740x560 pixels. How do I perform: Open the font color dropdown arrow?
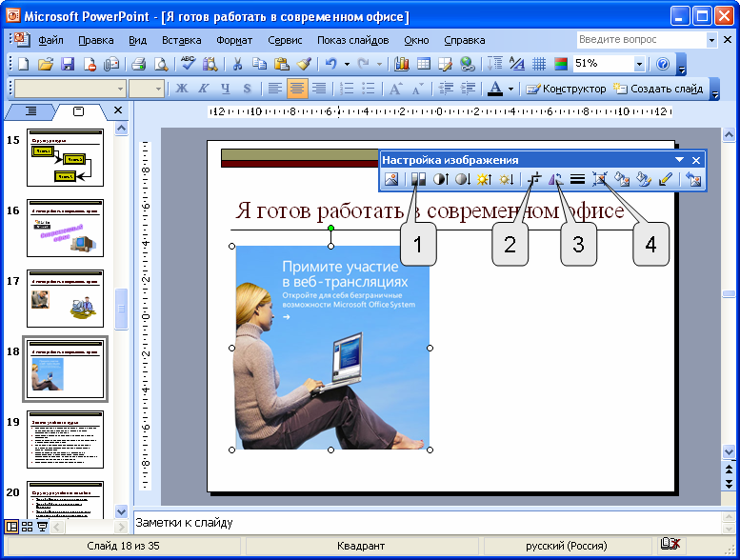[x=510, y=89]
